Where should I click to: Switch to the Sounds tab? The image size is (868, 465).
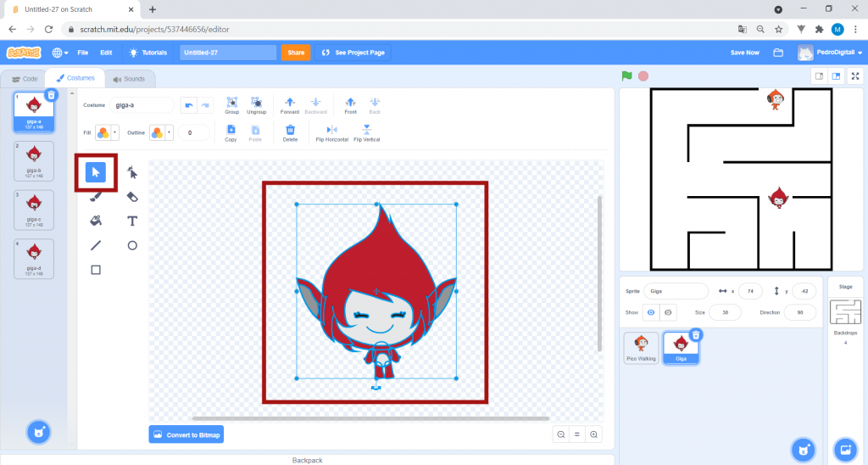129,79
